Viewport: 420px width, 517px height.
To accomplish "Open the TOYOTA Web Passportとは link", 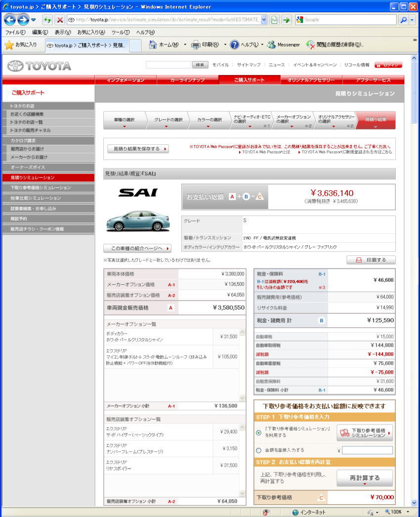I will 266,152.
